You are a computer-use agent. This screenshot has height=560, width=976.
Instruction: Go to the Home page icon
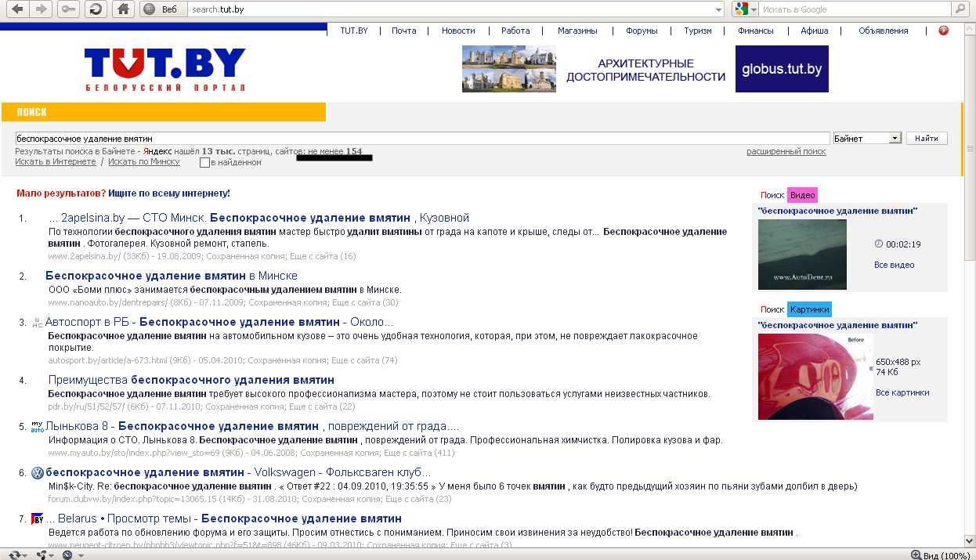[122, 9]
